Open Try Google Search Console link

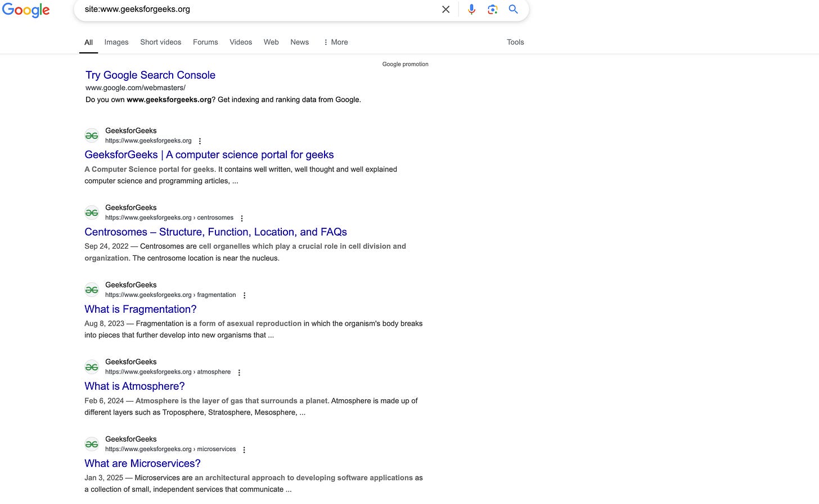click(x=150, y=75)
